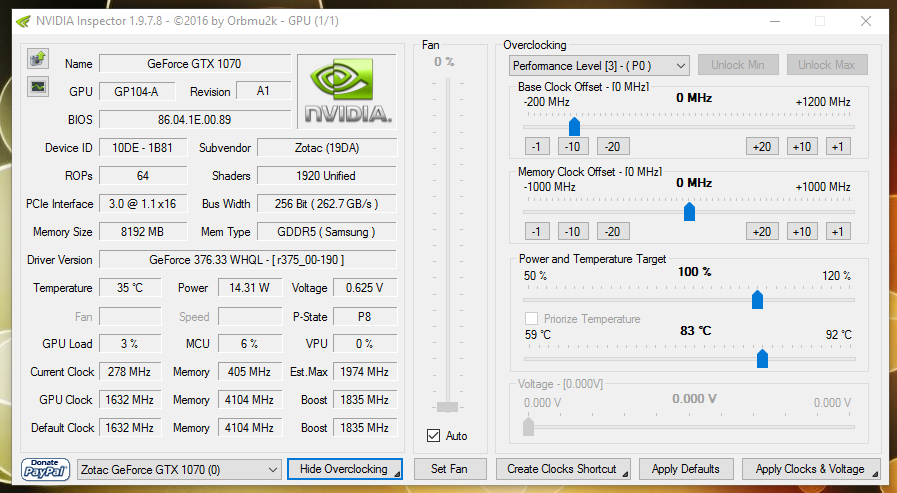Click the Apply Defaults button
Viewport: 897px width, 493px height.
pos(686,469)
